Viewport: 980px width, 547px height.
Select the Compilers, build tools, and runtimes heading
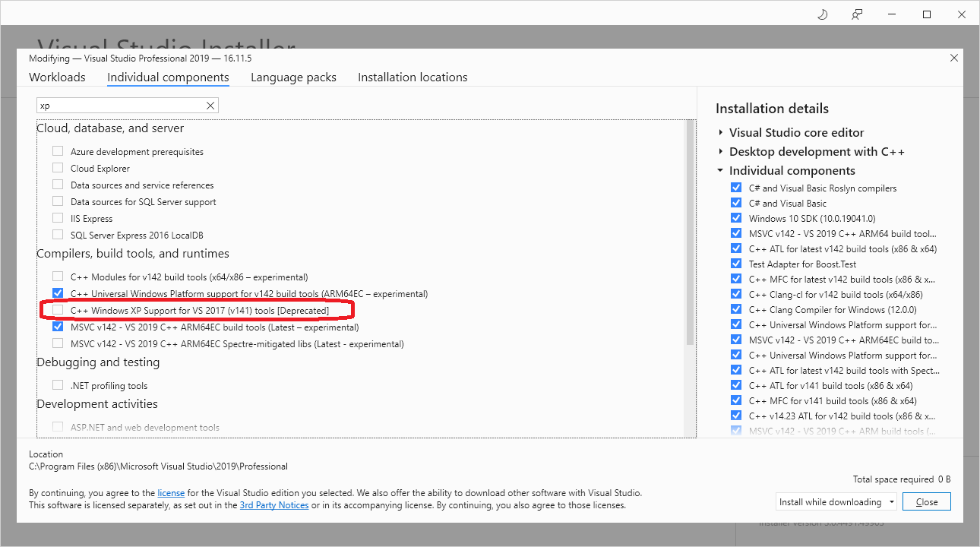pos(133,253)
